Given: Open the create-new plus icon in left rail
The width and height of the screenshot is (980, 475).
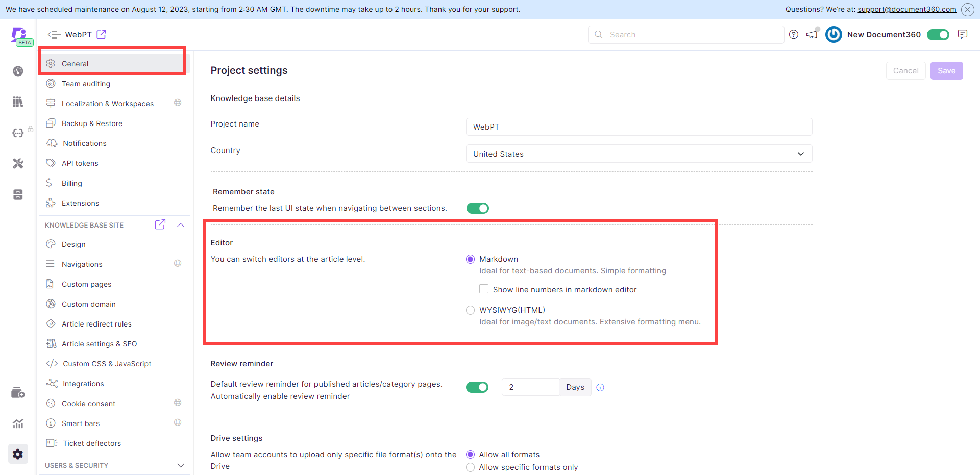Looking at the screenshot, I should 18,392.
